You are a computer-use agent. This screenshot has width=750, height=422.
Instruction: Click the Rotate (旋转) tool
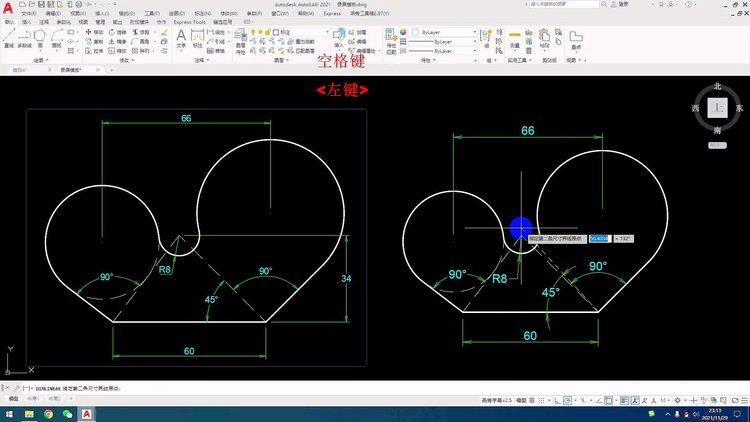coord(118,32)
